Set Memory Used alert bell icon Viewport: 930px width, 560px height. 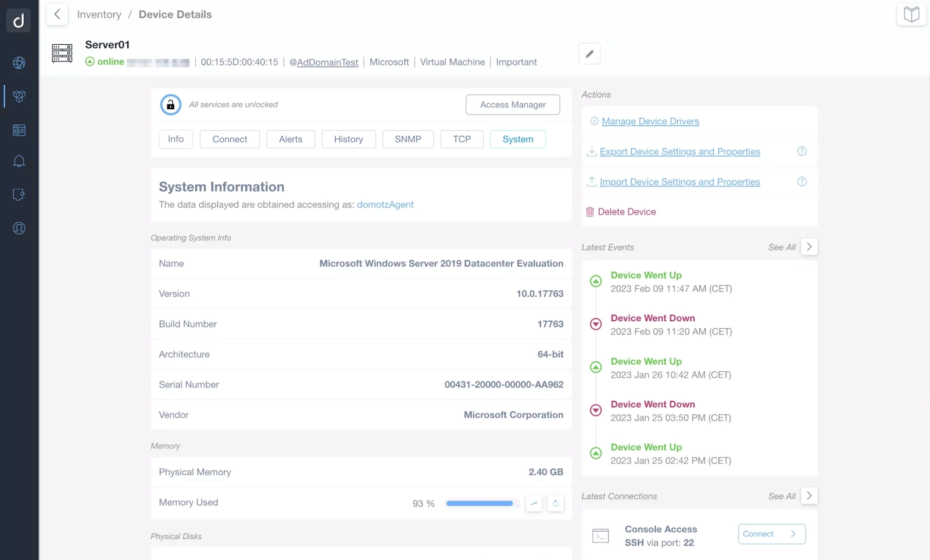coord(556,504)
